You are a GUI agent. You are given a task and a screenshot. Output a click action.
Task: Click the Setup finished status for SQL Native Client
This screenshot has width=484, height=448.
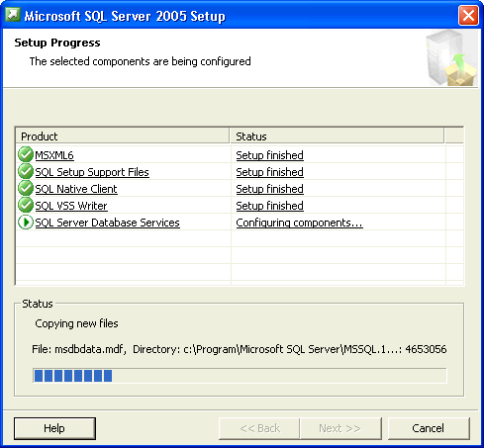(270, 189)
